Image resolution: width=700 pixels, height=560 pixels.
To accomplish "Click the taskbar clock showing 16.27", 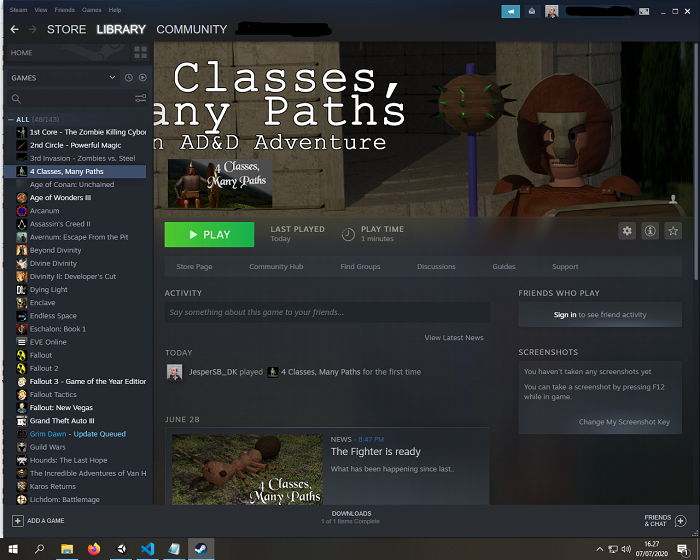I will tap(652, 549).
